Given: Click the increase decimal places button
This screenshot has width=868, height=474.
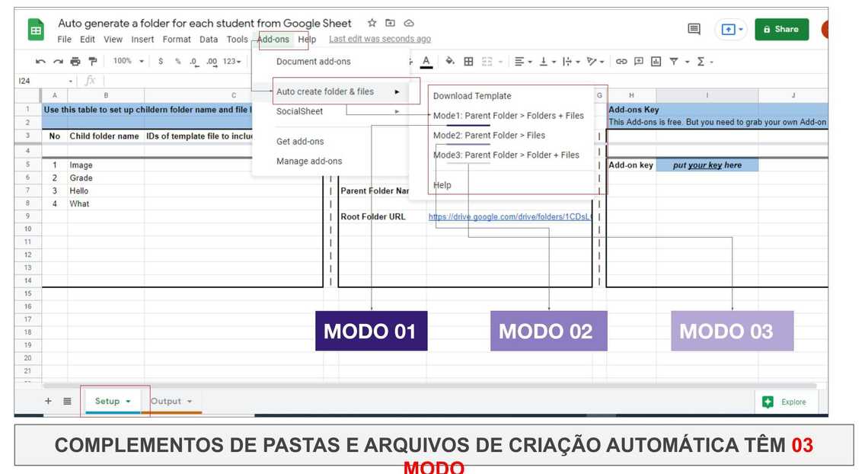Looking at the screenshot, I should (212, 62).
